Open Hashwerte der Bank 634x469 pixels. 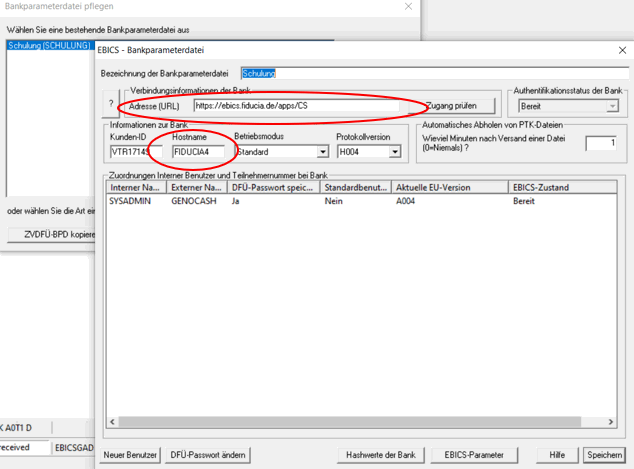coord(381,455)
